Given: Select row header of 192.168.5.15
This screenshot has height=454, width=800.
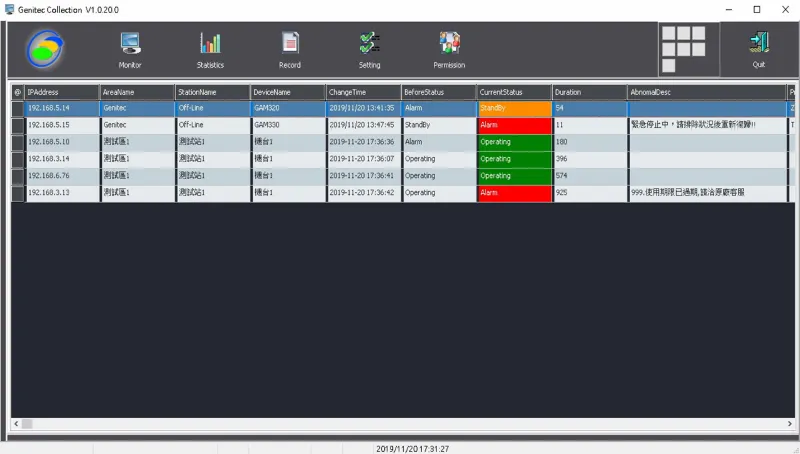Looking at the screenshot, I should [18, 125].
